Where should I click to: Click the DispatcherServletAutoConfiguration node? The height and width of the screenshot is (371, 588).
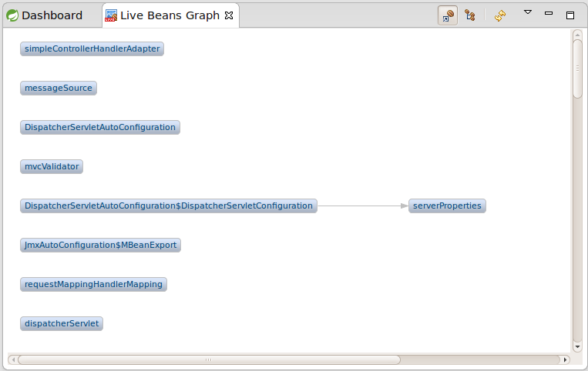click(100, 127)
